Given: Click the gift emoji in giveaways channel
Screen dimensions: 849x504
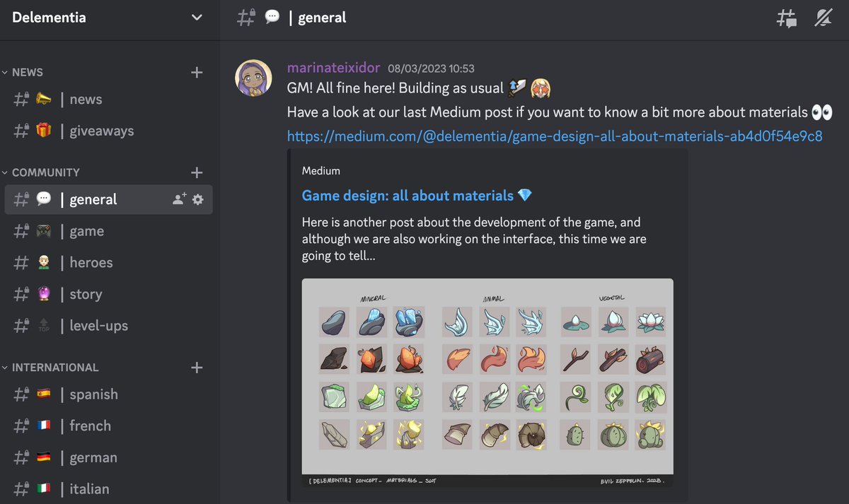Looking at the screenshot, I should (44, 131).
